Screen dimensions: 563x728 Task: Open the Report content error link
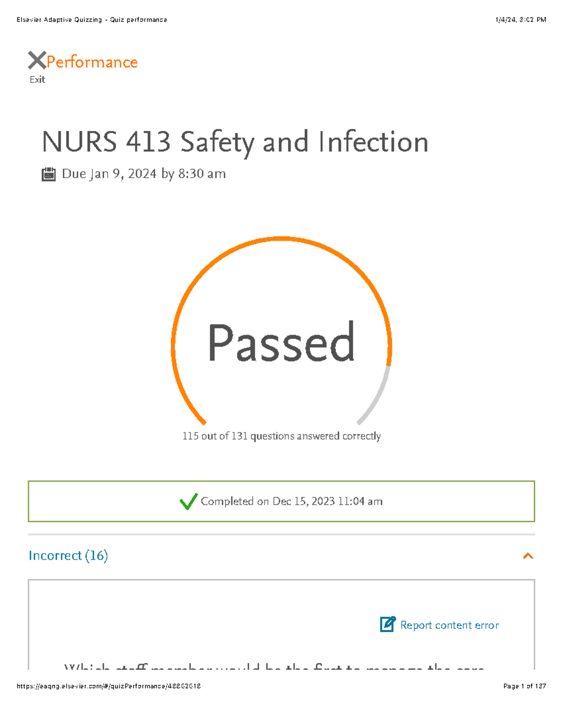448,624
